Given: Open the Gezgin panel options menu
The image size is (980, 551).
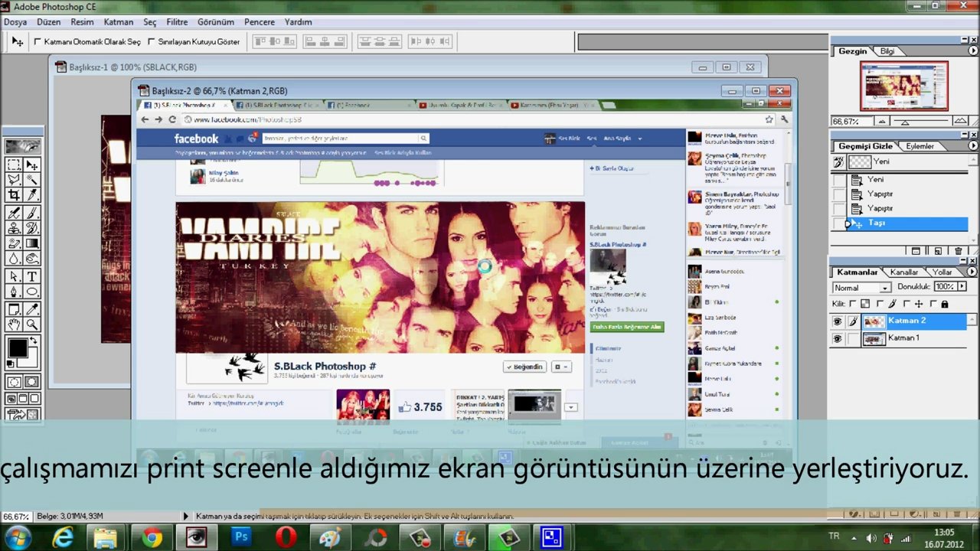Looking at the screenshot, I should pyautogui.click(x=973, y=51).
